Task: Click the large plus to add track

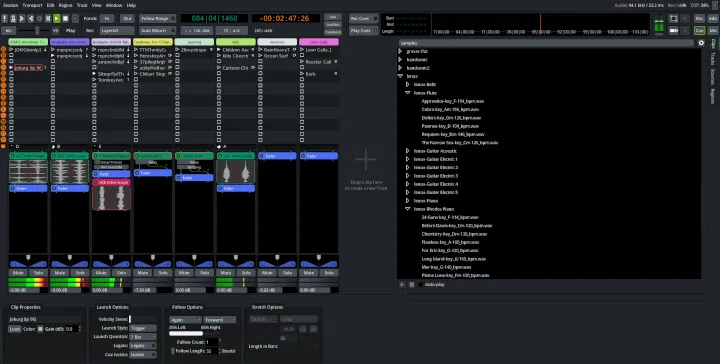Action: click(366, 160)
